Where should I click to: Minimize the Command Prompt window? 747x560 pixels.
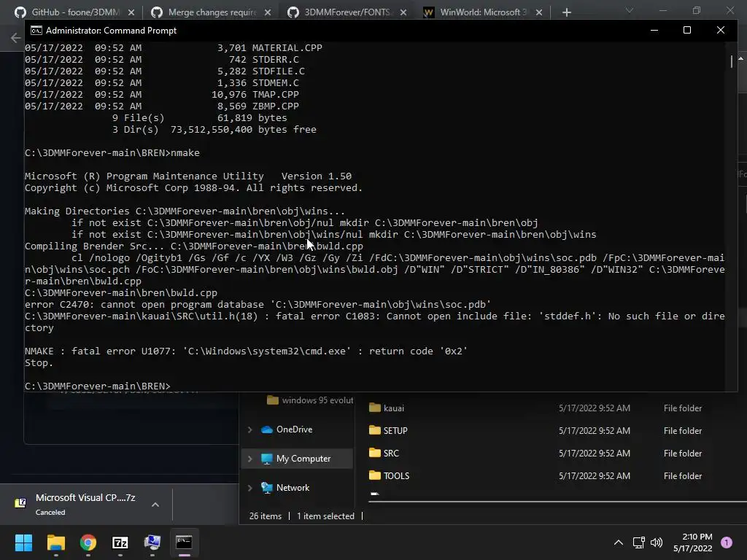(654, 30)
